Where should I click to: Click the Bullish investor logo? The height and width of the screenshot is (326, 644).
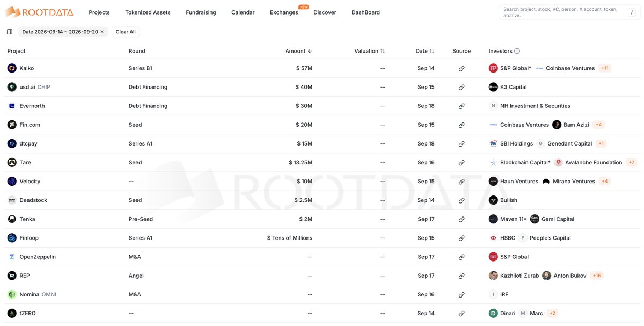[x=493, y=200]
